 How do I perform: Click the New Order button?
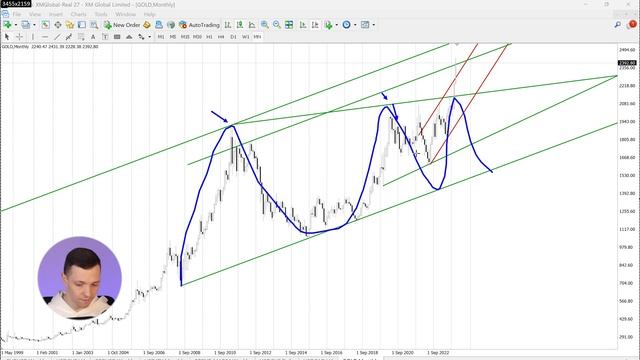pyautogui.click(x=122, y=25)
